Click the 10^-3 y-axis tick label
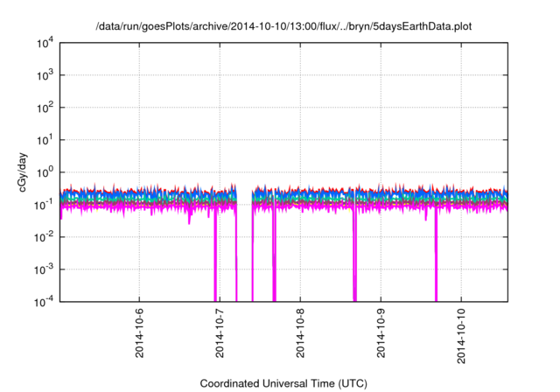 pyautogui.click(x=44, y=269)
